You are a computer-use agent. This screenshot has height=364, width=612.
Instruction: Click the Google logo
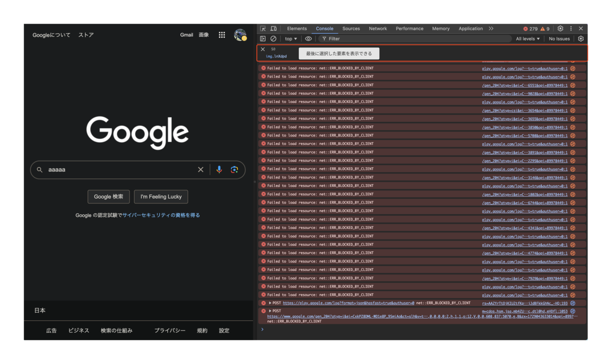pos(138,133)
